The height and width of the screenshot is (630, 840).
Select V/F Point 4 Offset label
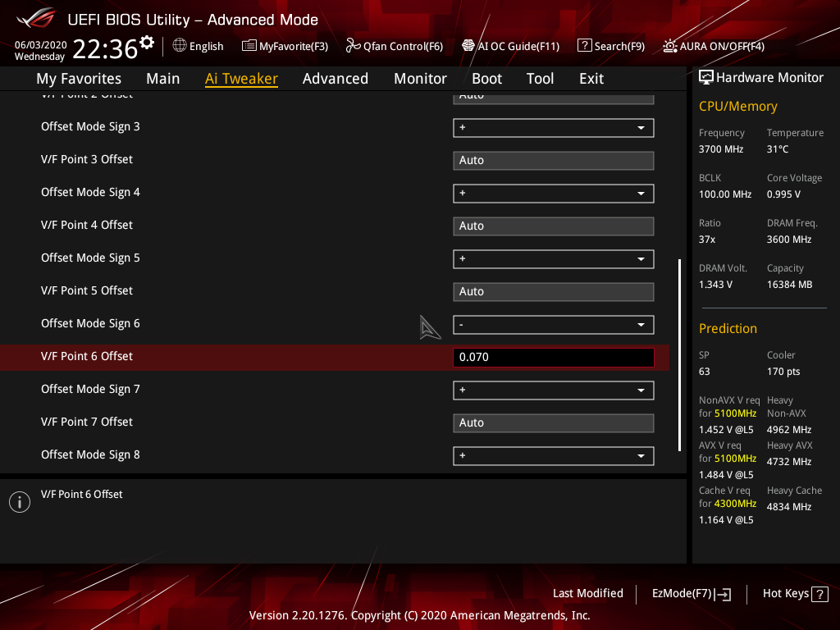[87, 225]
